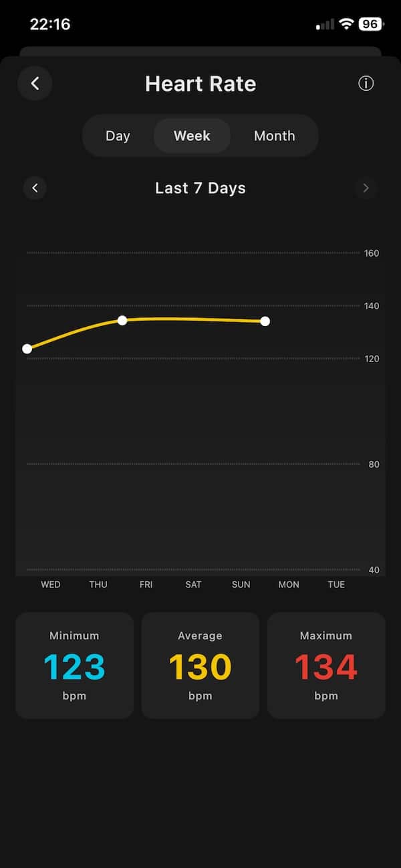The width and height of the screenshot is (401, 868).
Task: Open the Minimum 123 bpm card
Action: pyautogui.click(x=74, y=666)
